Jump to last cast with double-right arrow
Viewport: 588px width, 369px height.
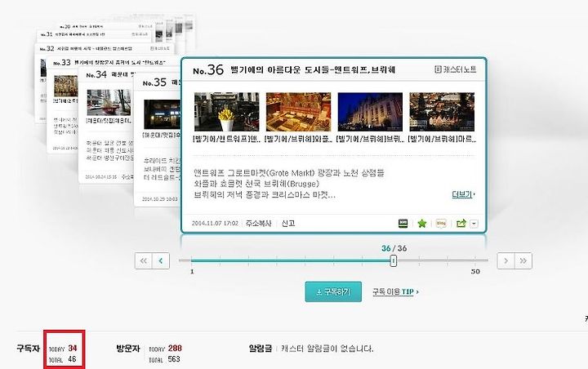pos(523,261)
